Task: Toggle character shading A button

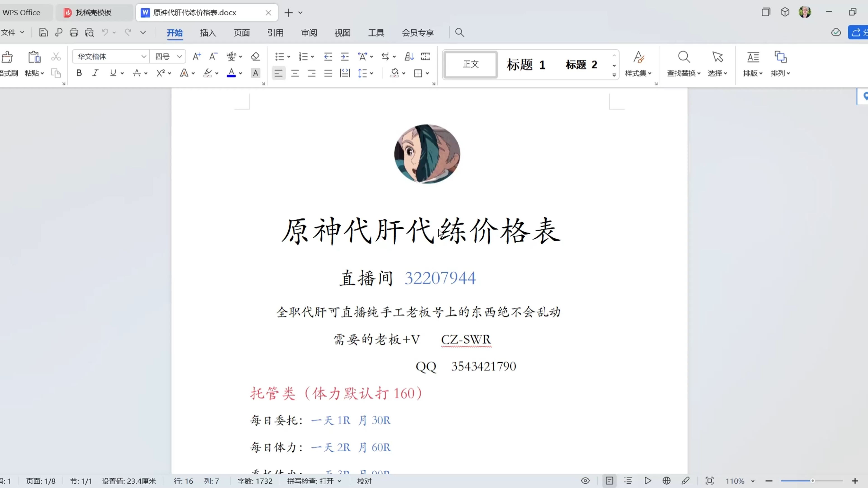Action: 256,73
